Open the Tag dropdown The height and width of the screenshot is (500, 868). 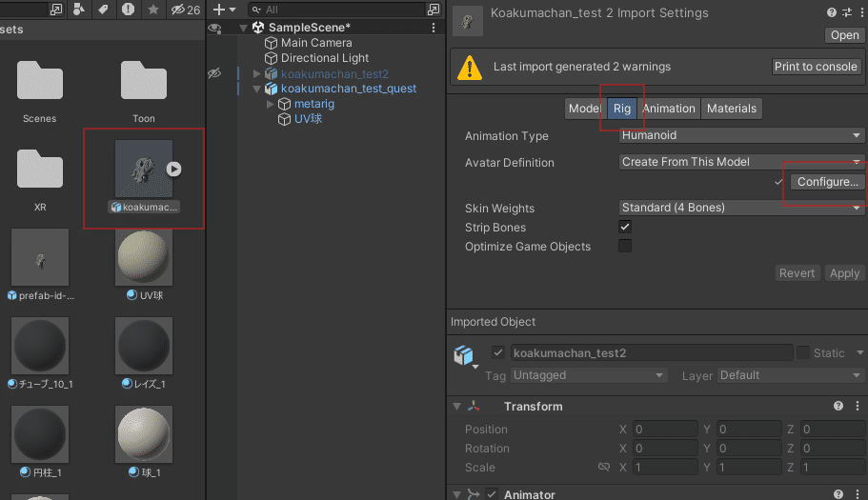(x=589, y=375)
